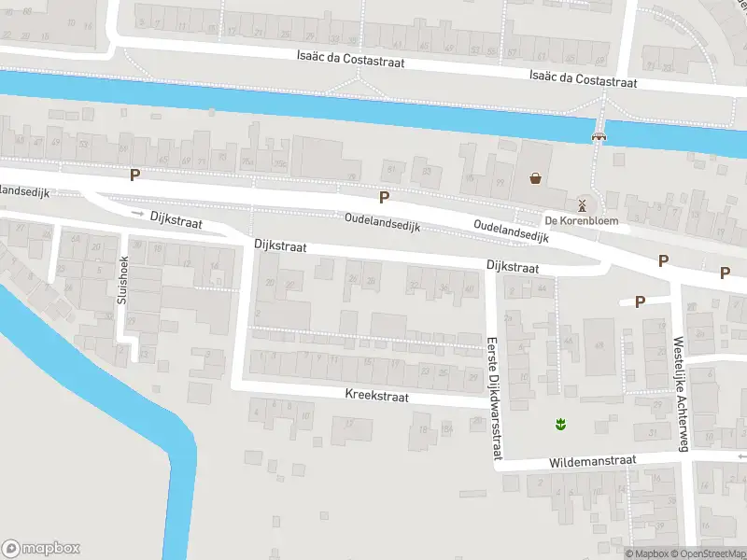Click the parking icon above Westelijke Achterweg
Screen dimensions: 747x560
[x=663, y=261]
